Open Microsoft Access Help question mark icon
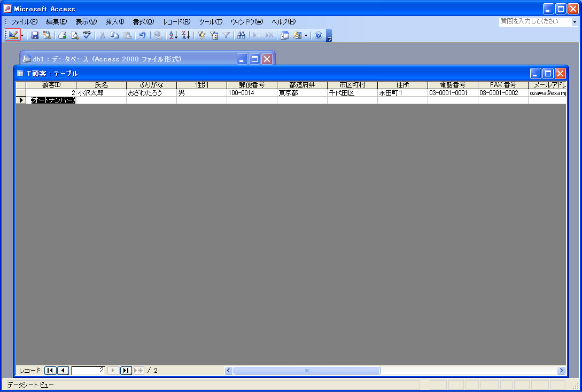 (x=319, y=35)
